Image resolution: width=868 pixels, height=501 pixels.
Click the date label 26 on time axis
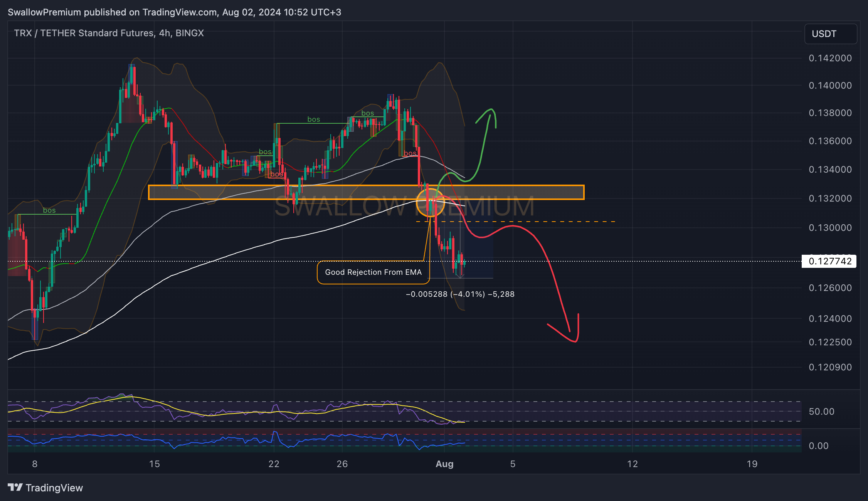tap(342, 464)
